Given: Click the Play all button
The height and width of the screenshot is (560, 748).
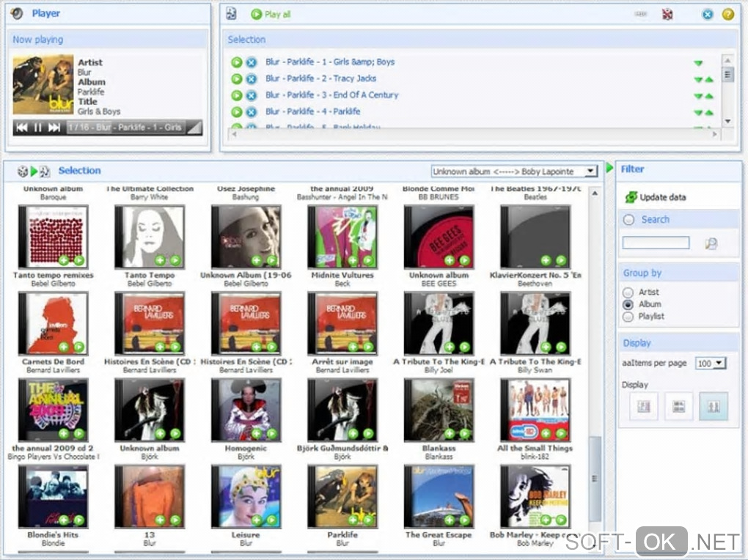Looking at the screenshot, I should pyautogui.click(x=271, y=15).
